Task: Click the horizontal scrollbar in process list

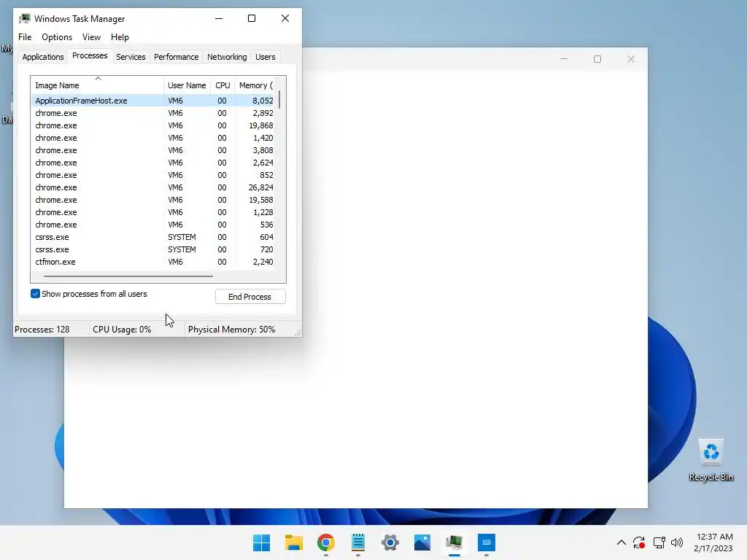Action: click(x=128, y=276)
